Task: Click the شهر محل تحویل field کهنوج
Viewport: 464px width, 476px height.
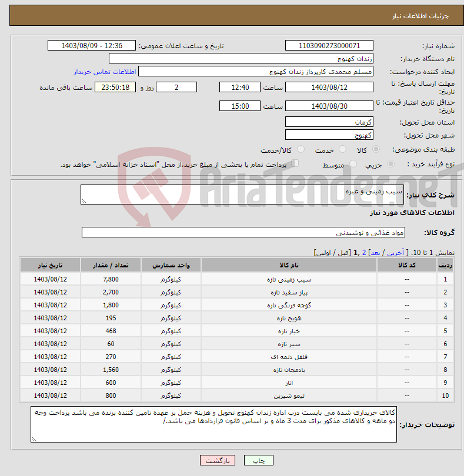Action: 329,135
